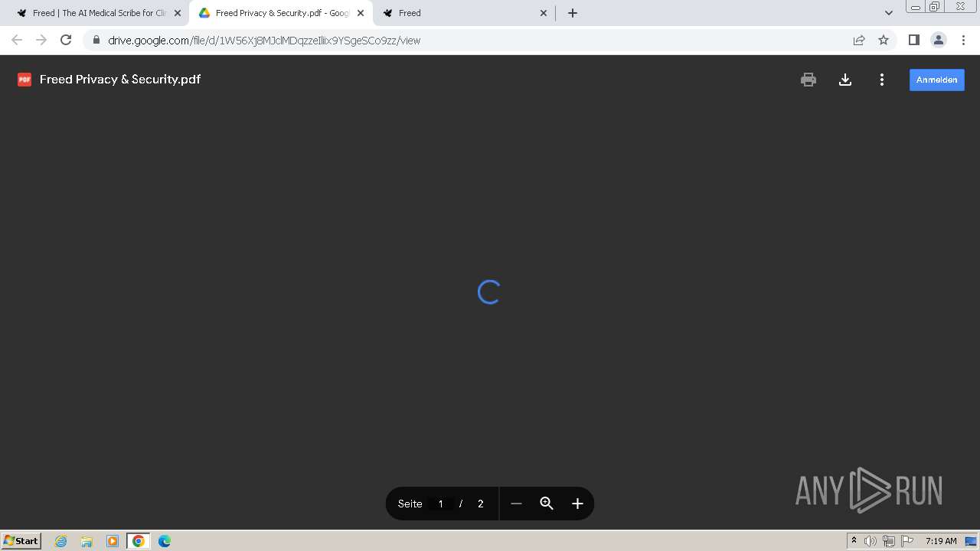Go forward in browser history
Screen dimensions: 980x551
coord(41,40)
